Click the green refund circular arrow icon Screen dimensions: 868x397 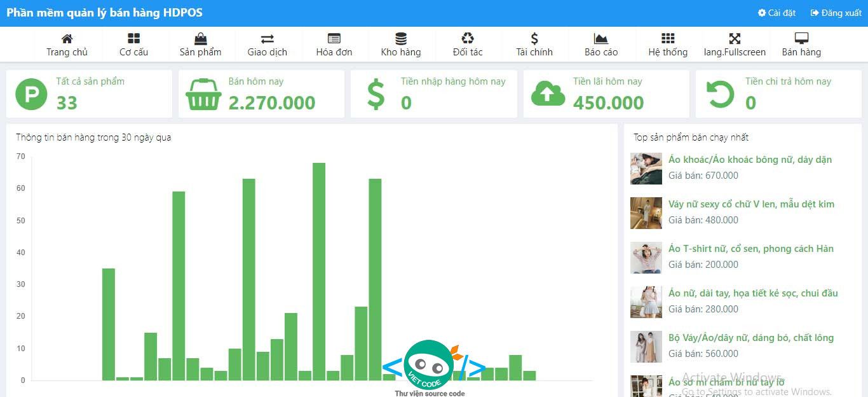coord(721,94)
